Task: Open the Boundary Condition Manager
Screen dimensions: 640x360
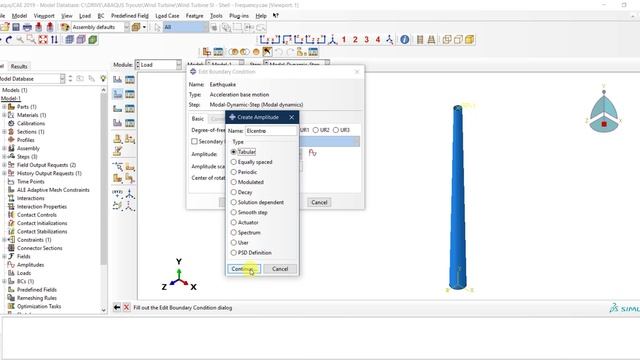Action: pyautogui.click(x=130, y=94)
